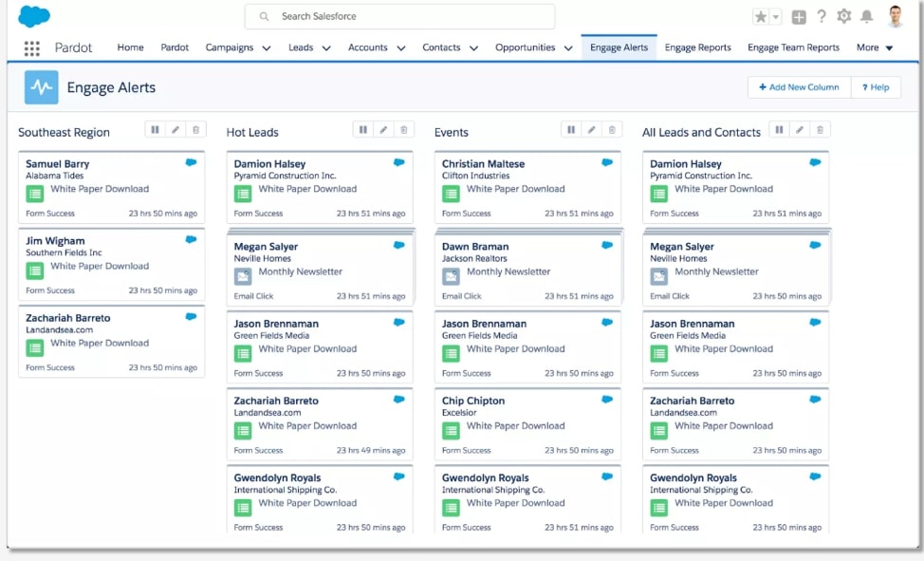Viewport: 924px width, 561px height.
Task: Open Zachariah Barreto in Southeast Region
Action: pyautogui.click(x=67, y=318)
